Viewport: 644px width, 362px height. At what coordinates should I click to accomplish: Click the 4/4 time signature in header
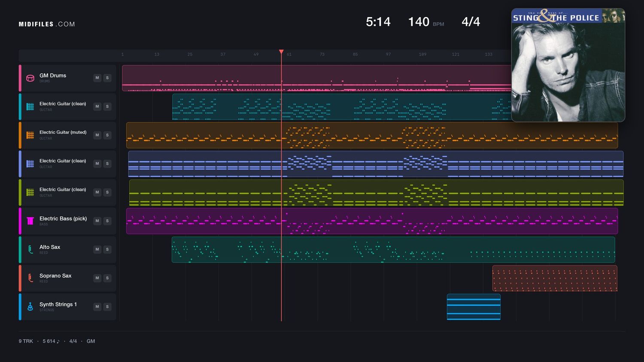point(471,22)
